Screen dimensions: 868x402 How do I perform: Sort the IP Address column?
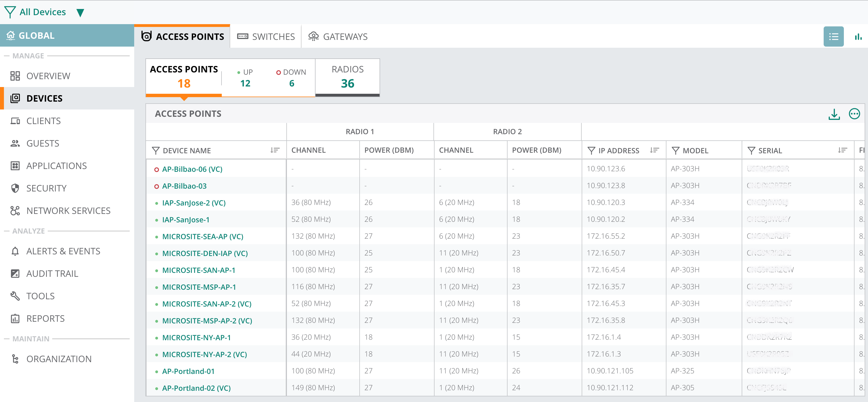tap(654, 150)
